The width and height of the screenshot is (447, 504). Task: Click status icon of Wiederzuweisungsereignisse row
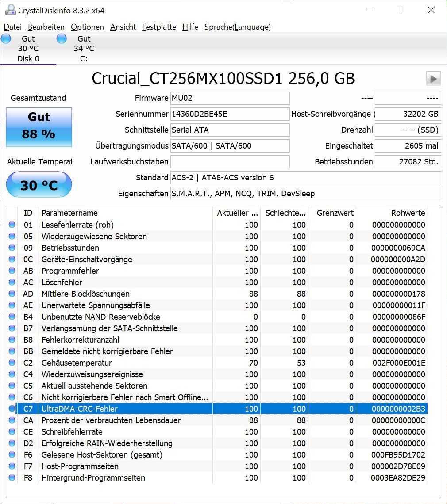pos(12,374)
